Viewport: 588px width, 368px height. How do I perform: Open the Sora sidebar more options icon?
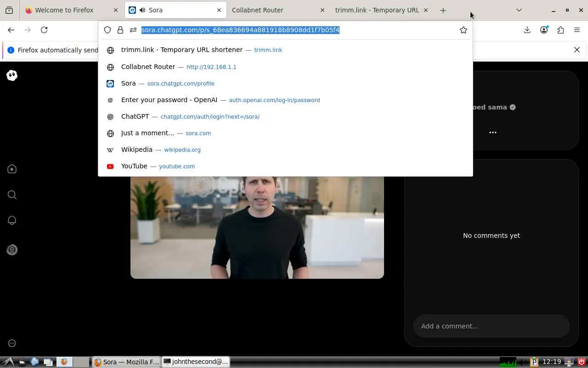click(x=12, y=343)
